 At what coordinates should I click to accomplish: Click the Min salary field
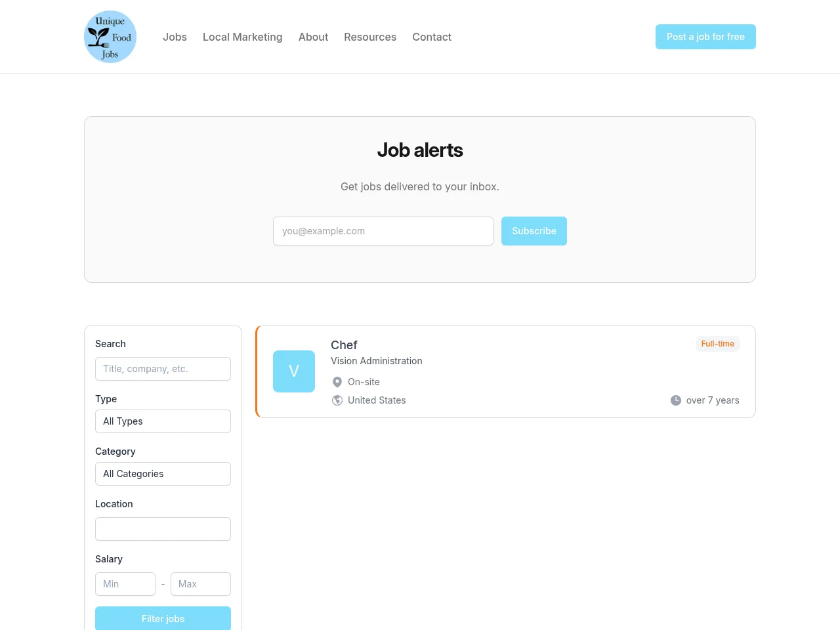[x=125, y=584]
